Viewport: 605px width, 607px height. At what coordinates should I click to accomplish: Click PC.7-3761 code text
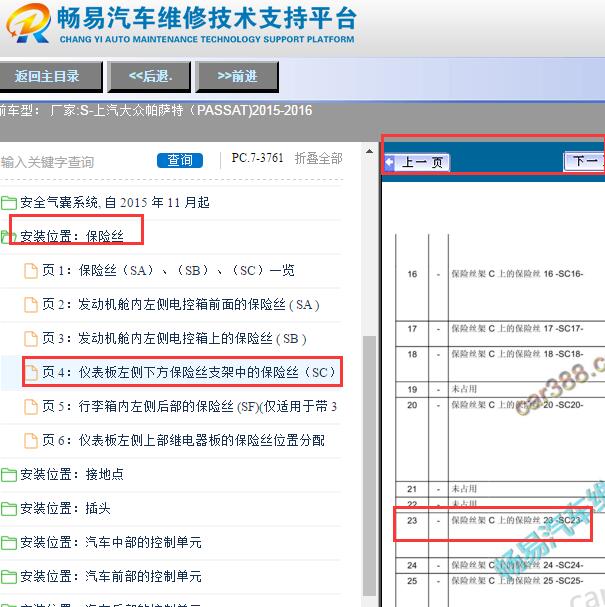(257, 158)
